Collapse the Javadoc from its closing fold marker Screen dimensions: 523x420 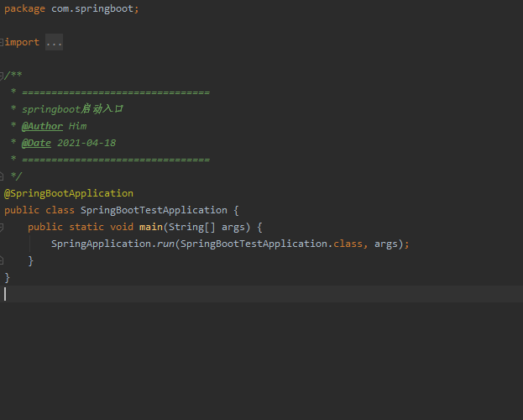click(x=2, y=176)
